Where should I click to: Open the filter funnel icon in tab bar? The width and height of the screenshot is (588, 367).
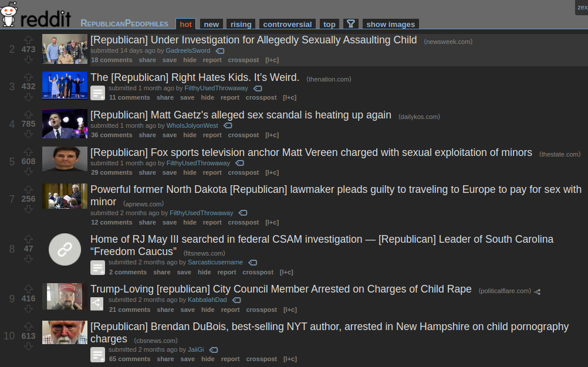pyautogui.click(x=351, y=24)
